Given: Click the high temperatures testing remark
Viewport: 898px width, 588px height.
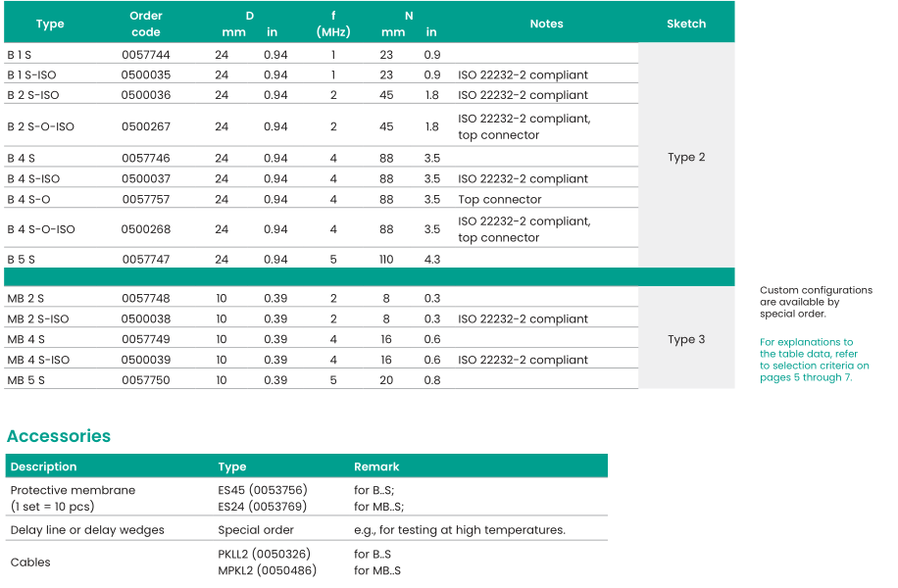Looking at the screenshot, I should 460,530.
